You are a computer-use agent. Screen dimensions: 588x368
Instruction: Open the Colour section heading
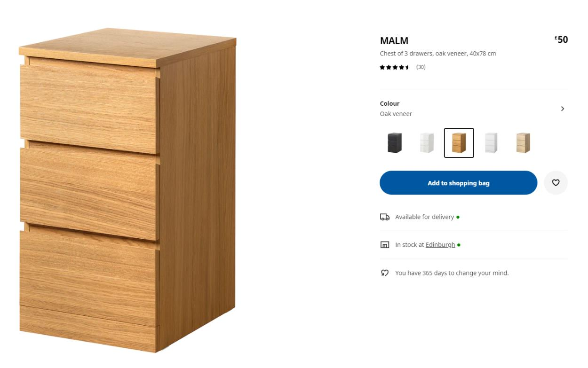pyautogui.click(x=389, y=103)
